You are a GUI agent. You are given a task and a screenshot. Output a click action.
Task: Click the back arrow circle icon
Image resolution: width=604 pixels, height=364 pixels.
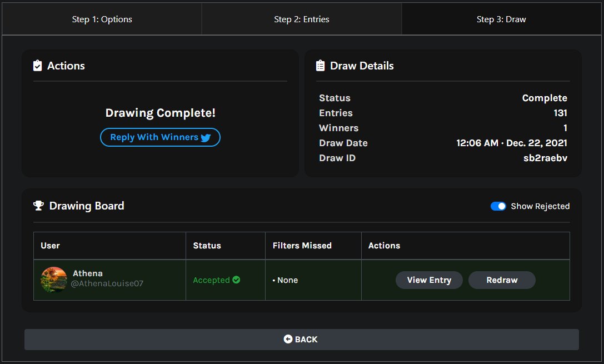(x=288, y=339)
